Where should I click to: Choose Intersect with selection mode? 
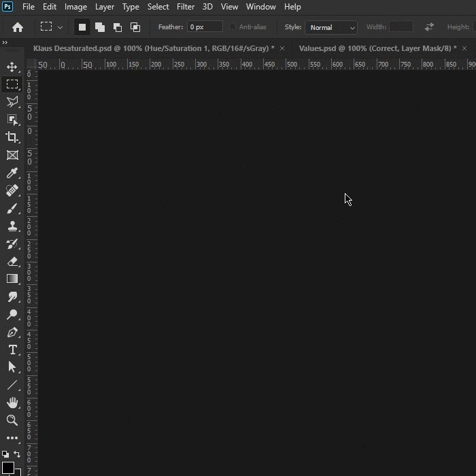point(135,27)
